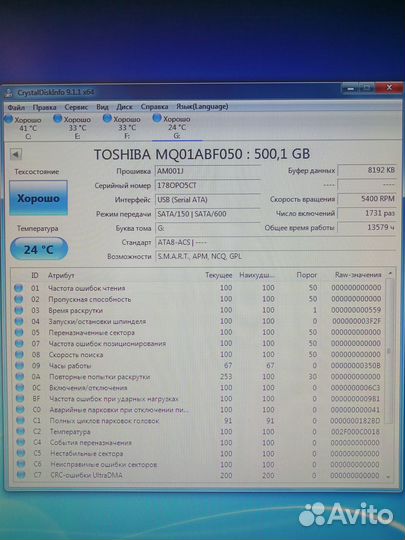Click status icon for Переназначенные сектора row
The height and width of the screenshot is (540, 405).
tap(19, 332)
